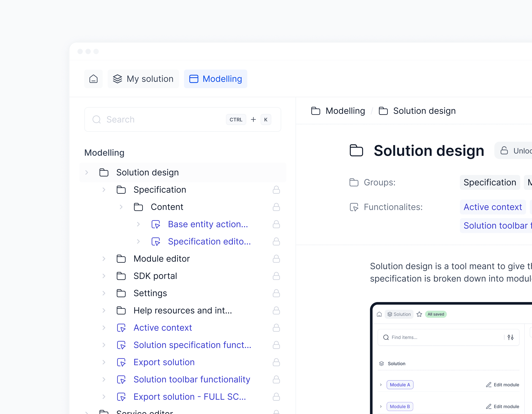
Task: Toggle the lock for Export solution
Action: pos(276,362)
